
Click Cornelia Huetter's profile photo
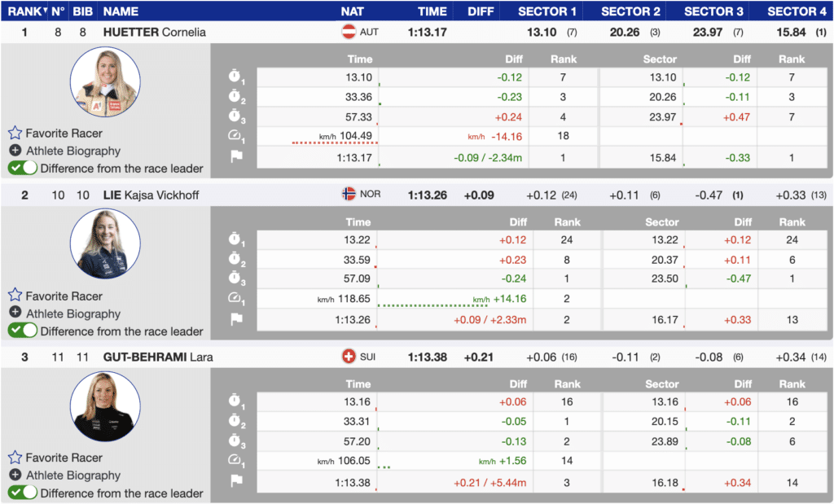point(105,84)
